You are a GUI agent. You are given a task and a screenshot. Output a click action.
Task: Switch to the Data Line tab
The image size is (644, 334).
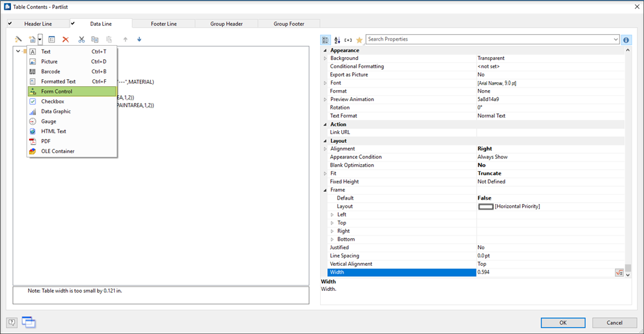click(101, 24)
